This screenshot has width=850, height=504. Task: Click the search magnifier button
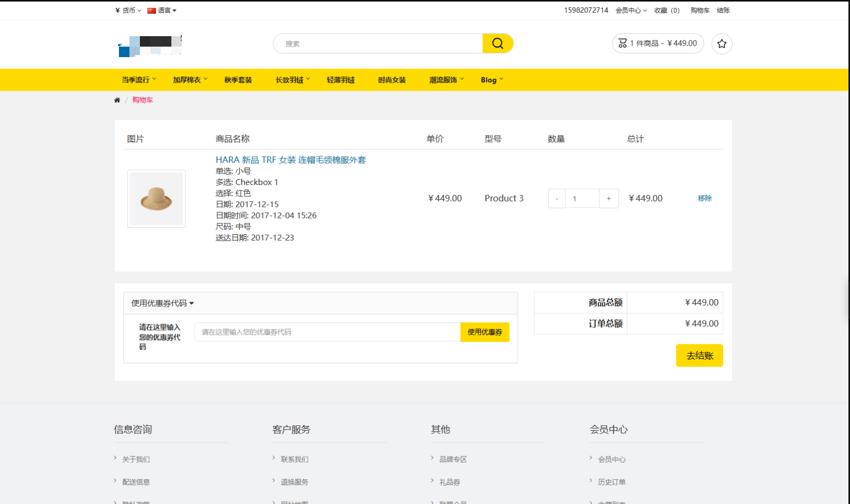497,43
